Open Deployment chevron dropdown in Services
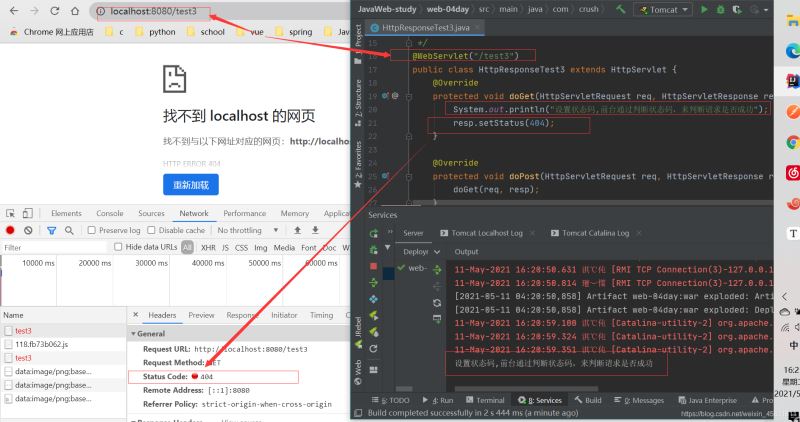This screenshot has height=422, width=800. tap(437, 252)
